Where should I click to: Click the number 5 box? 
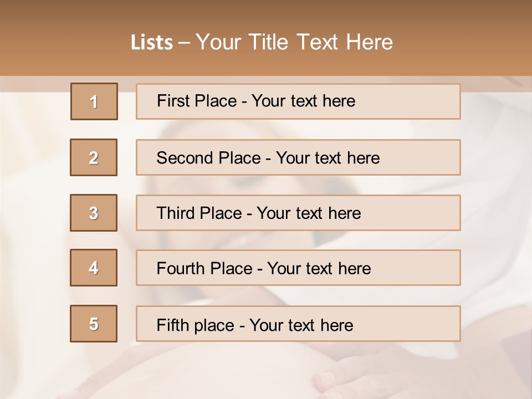point(94,324)
